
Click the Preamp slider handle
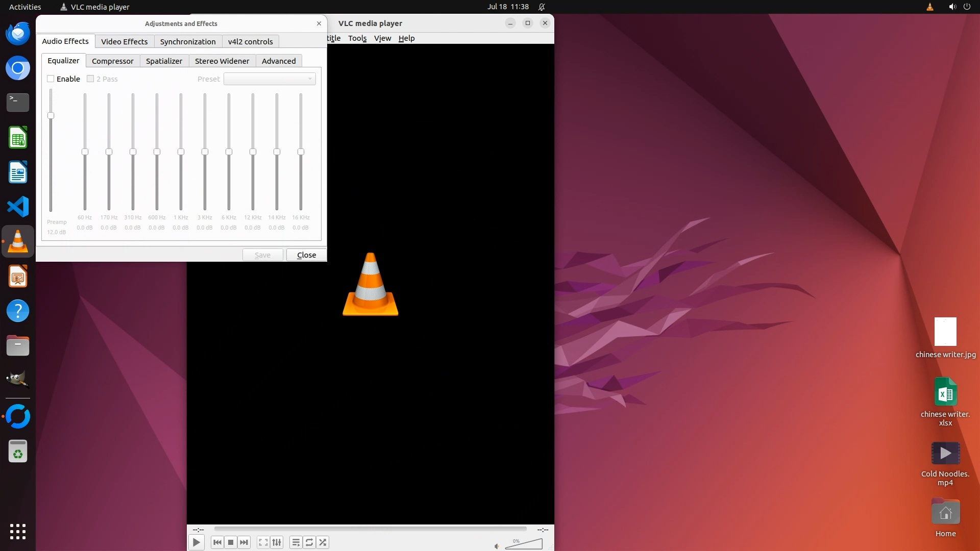tap(51, 116)
